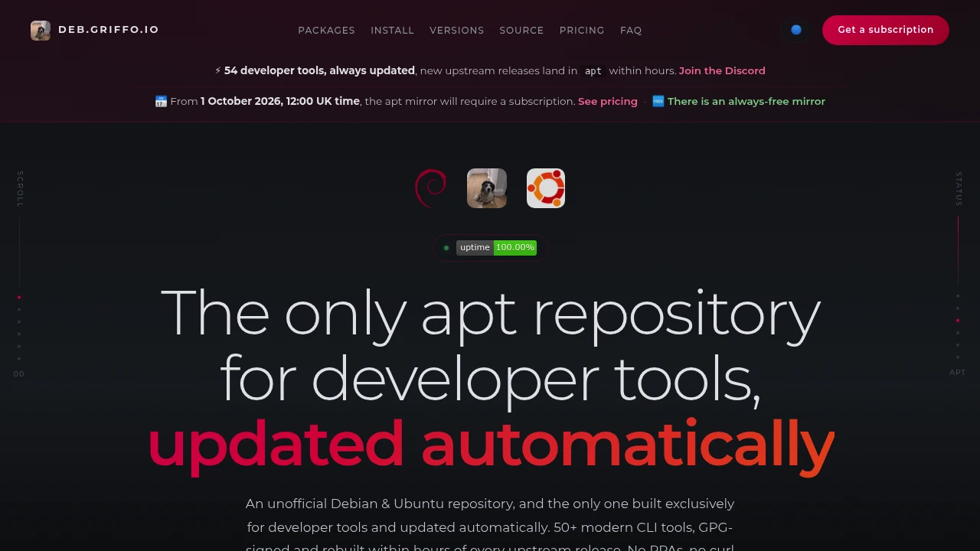Click the red active dot in left scroll indicator
This screenshot has width=980, height=551.
tap(19, 297)
